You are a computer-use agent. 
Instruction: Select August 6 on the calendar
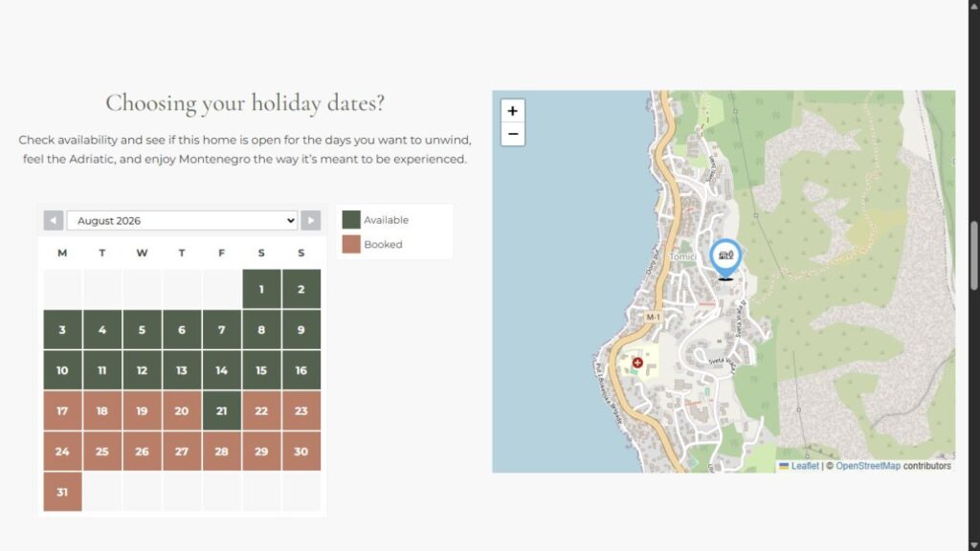coord(182,330)
